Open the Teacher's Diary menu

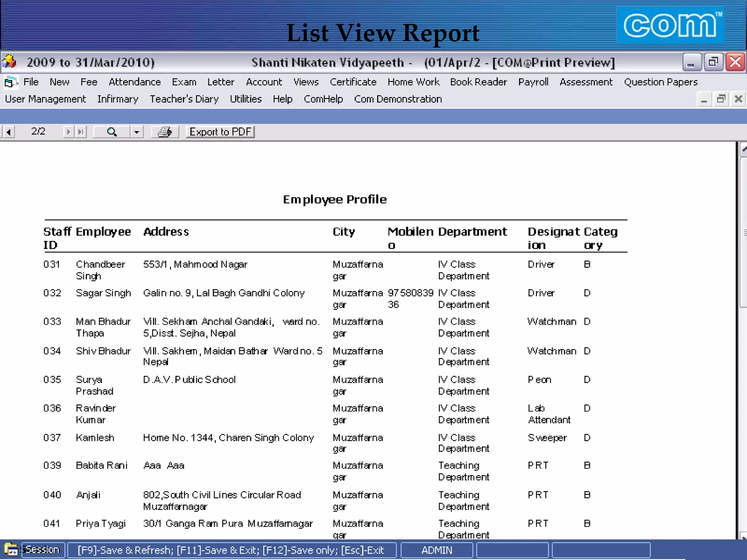click(184, 99)
